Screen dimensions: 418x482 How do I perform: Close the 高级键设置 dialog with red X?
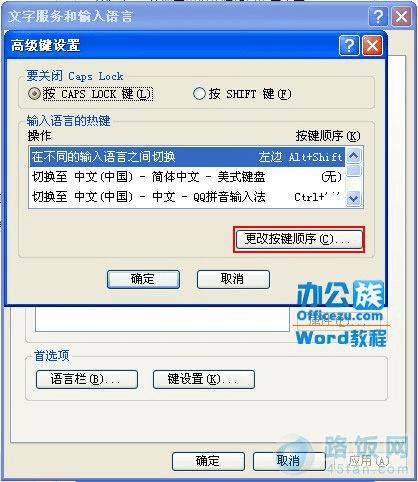coord(372,45)
